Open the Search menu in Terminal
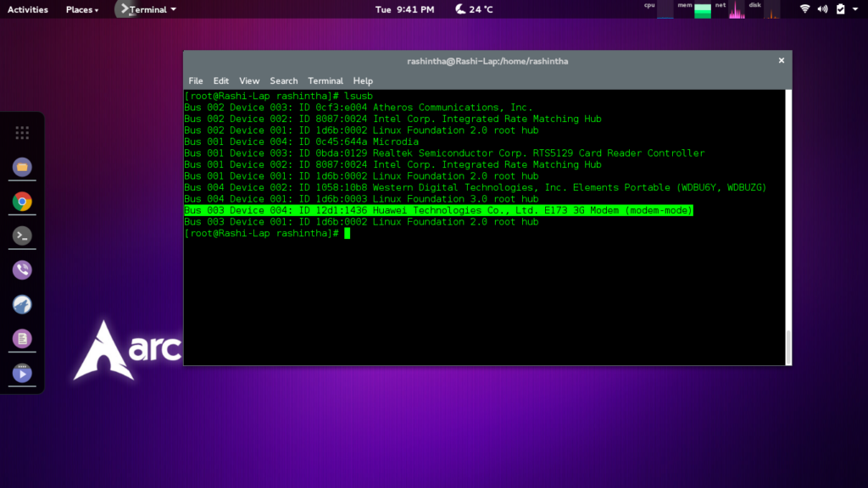The height and width of the screenshot is (488, 868). point(284,80)
